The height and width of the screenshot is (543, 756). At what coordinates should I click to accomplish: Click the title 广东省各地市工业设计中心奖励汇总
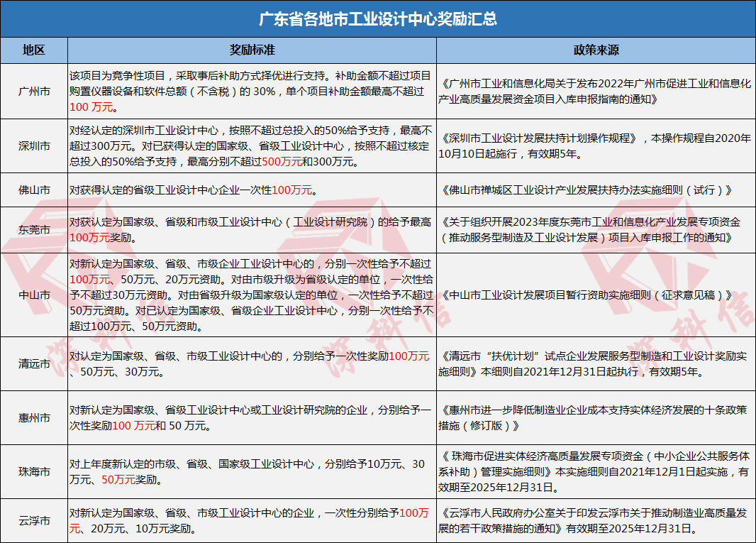[378, 19]
